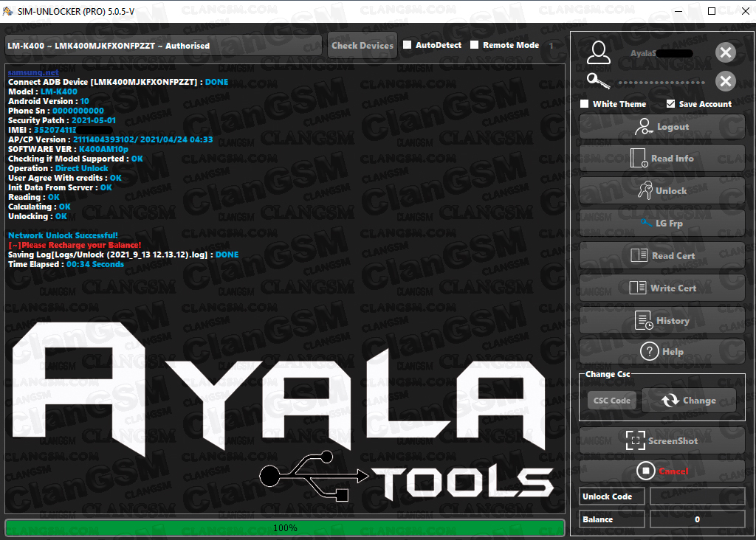Click the 'Unlock Code' label

click(612, 496)
